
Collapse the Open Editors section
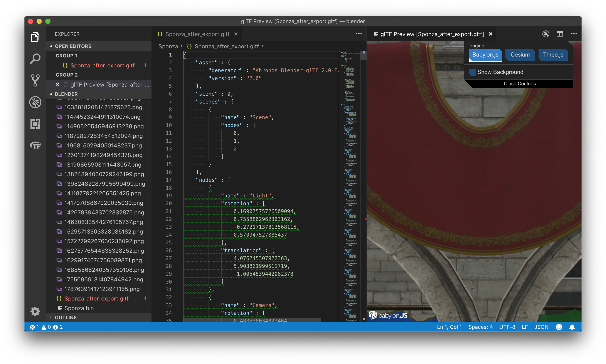click(x=99, y=46)
